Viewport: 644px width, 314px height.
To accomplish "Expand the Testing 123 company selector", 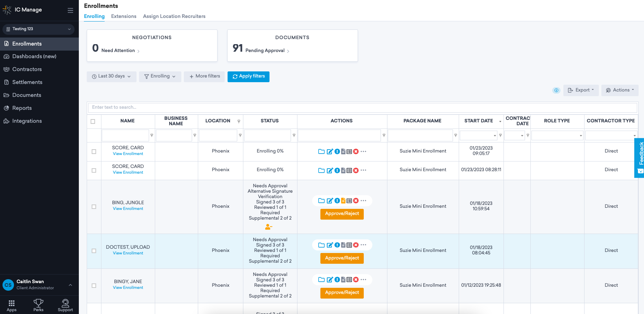I will click(x=38, y=29).
